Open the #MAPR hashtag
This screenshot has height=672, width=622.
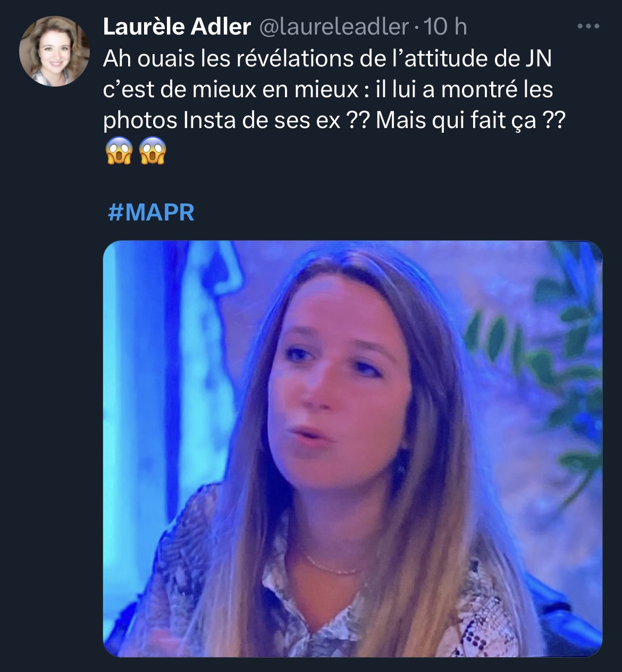click(151, 212)
